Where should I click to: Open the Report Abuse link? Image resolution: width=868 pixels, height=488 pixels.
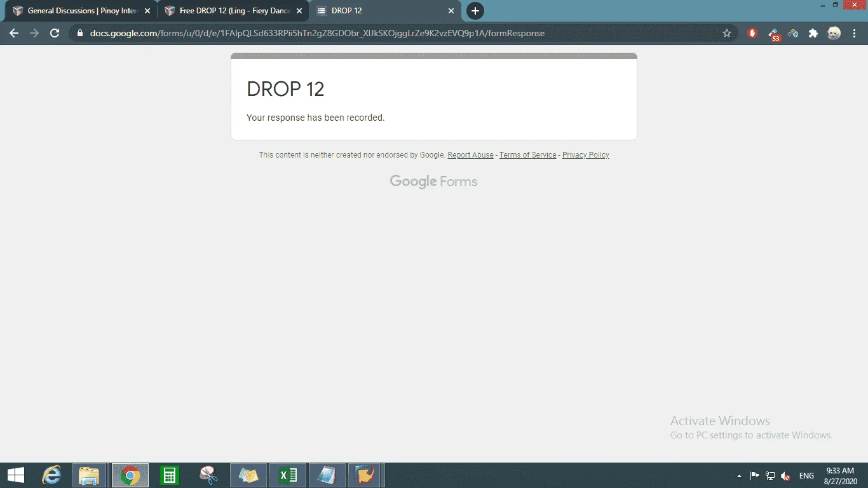point(470,155)
